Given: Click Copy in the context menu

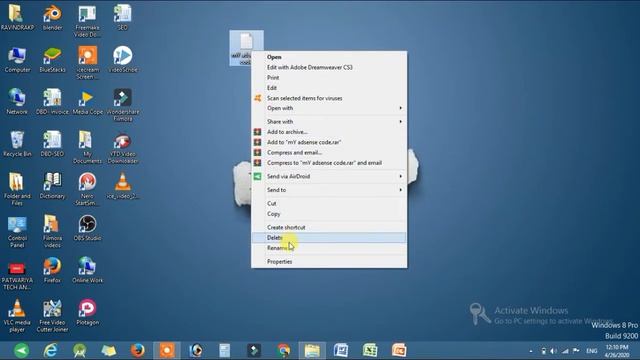Looking at the screenshot, I should (329, 214).
